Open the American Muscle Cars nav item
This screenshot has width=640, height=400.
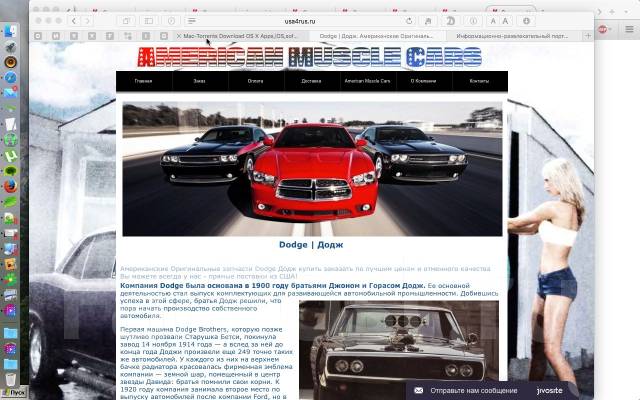(367, 81)
